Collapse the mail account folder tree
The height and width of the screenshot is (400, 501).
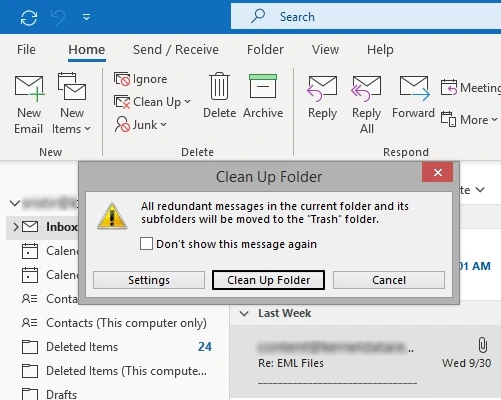pos(15,203)
